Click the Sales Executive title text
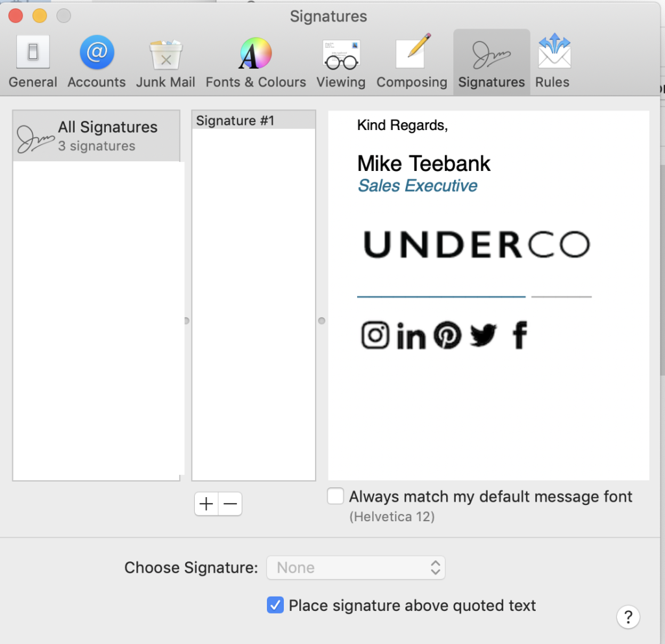 coord(418,185)
